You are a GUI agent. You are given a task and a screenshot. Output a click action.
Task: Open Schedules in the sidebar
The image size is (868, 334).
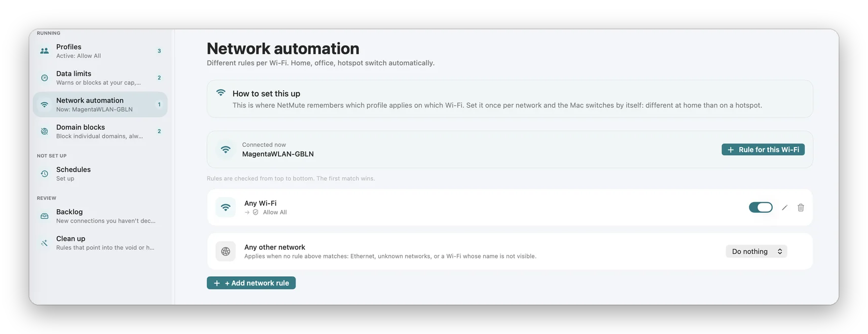(100, 174)
